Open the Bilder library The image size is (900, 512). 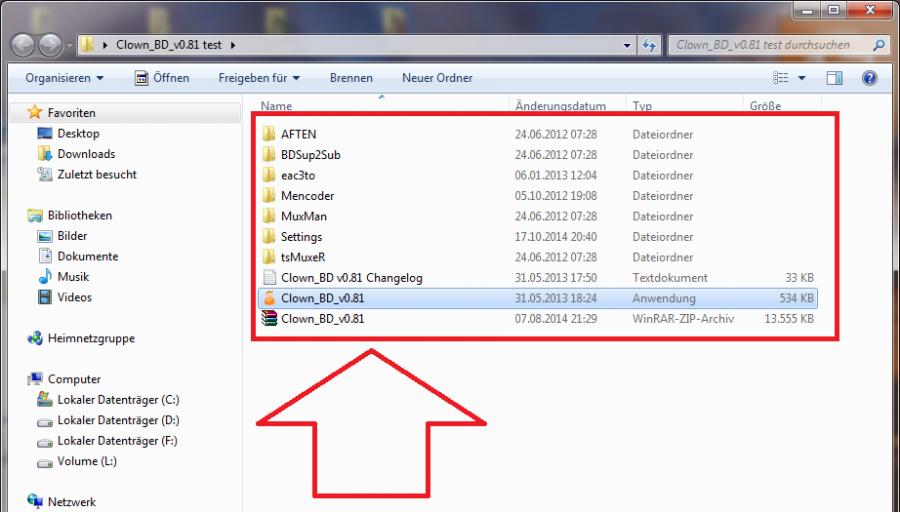pyautogui.click(x=72, y=236)
